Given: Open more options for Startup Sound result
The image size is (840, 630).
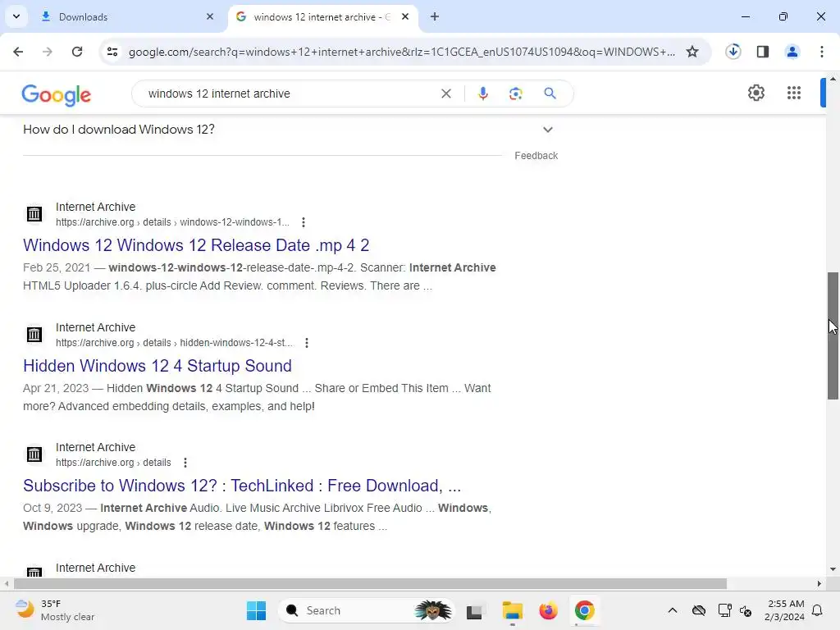Looking at the screenshot, I should [307, 343].
